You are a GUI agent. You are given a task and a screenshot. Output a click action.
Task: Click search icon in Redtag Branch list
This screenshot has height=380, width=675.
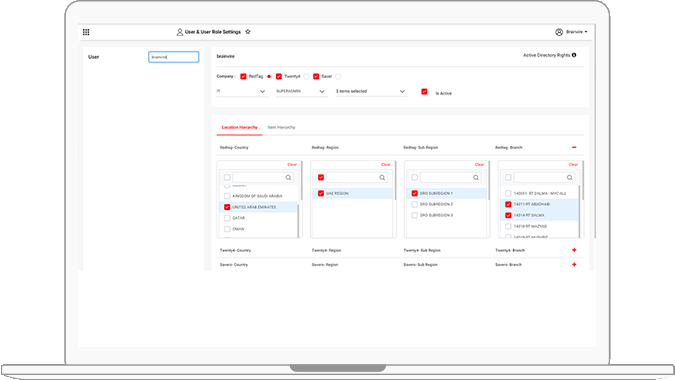tap(569, 177)
